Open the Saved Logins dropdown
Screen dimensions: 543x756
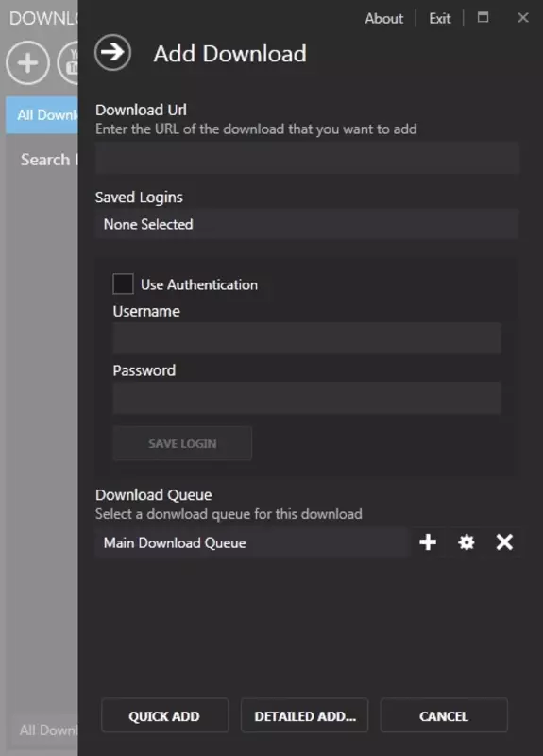[x=307, y=224]
